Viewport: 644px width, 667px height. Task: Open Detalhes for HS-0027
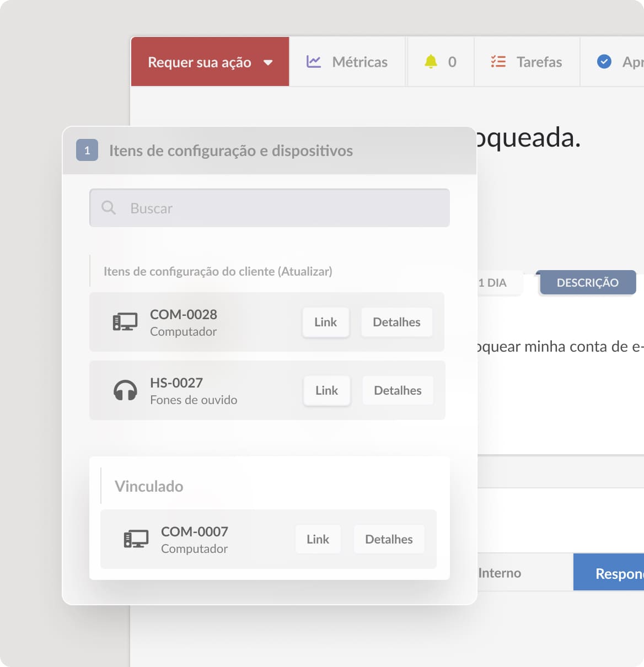pyautogui.click(x=398, y=390)
